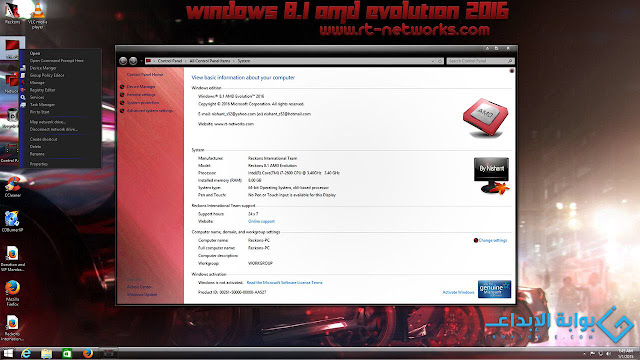Screen dimensions: 640x360
Task: Open help icon in System window
Action: (511, 71)
